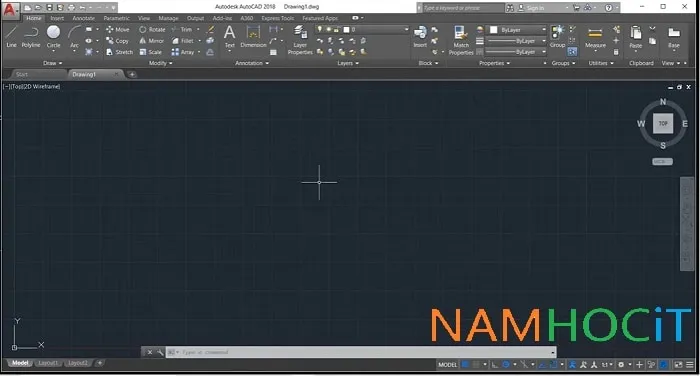Activate the Move command
Image resolution: width=700 pixels, height=376 pixels.
click(118, 29)
